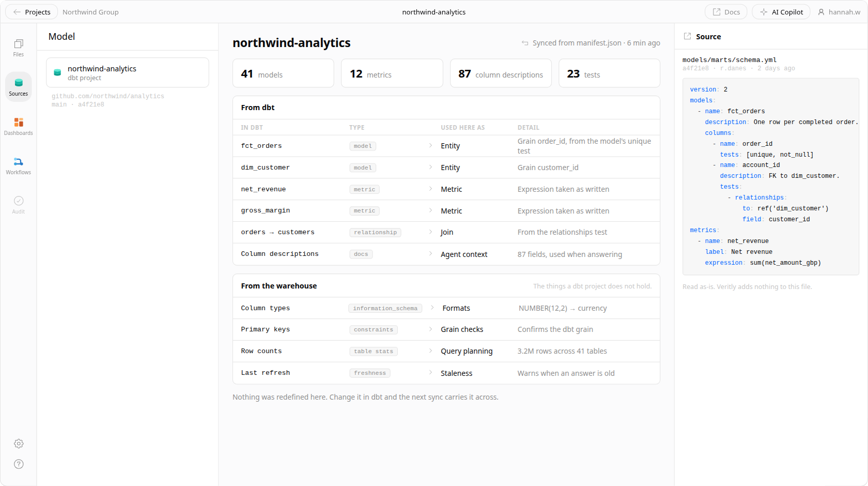This screenshot has width=868, height=486.
Task: Click '3.2M rows across 41 tables' detail
Action: 562,351
